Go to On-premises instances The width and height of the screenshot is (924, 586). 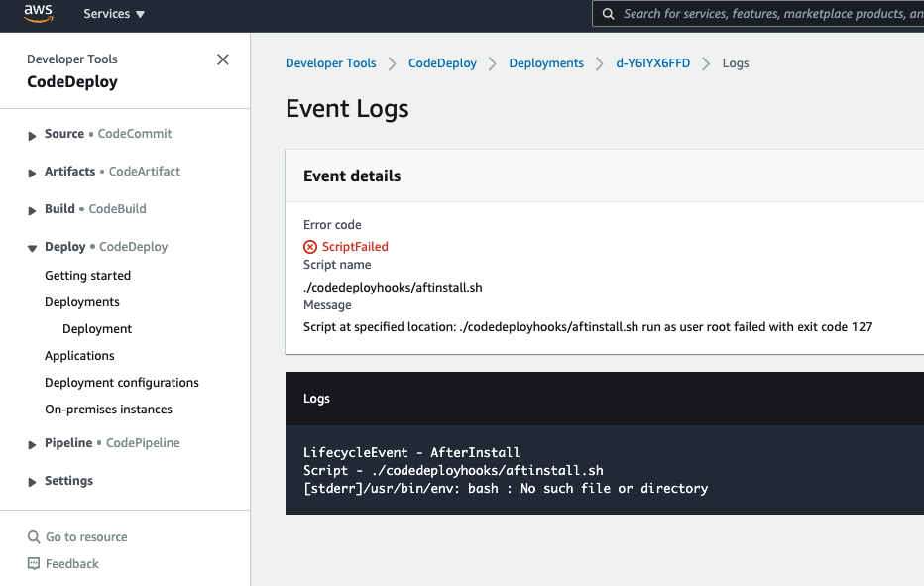[108, 410]
